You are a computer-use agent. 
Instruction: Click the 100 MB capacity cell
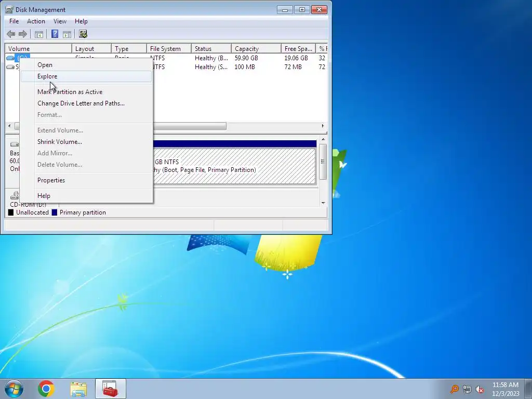pyautogui.click(x=245, y=67)
